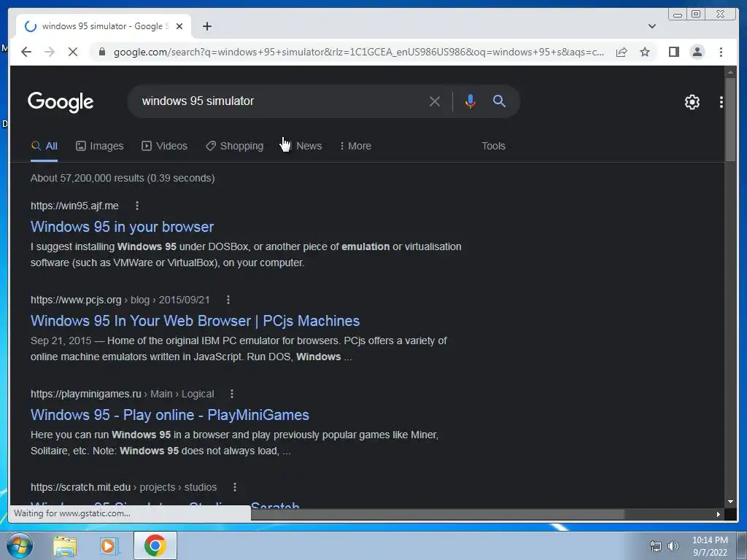Viewport: 747px width, 560px height.
Task: Click the Chrome taskbar button
Action: pos(155,545)
